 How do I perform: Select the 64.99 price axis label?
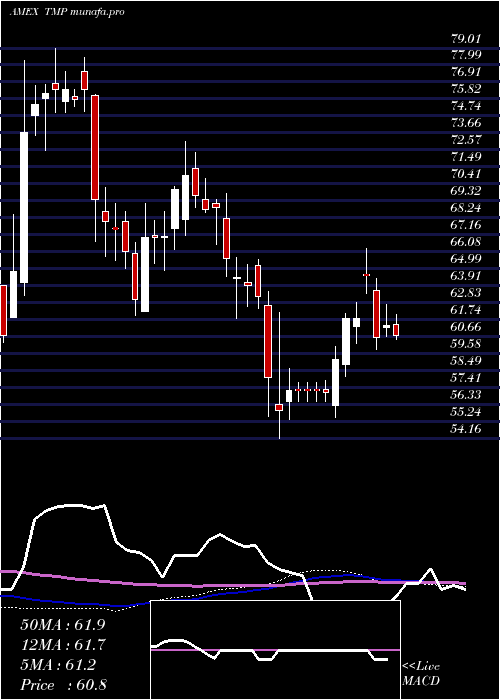(466, 258)
